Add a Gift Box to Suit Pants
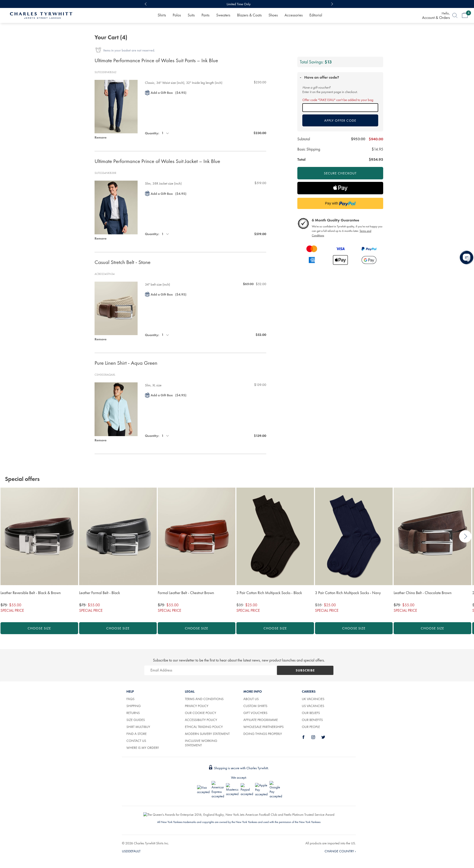 coord(165,93)
